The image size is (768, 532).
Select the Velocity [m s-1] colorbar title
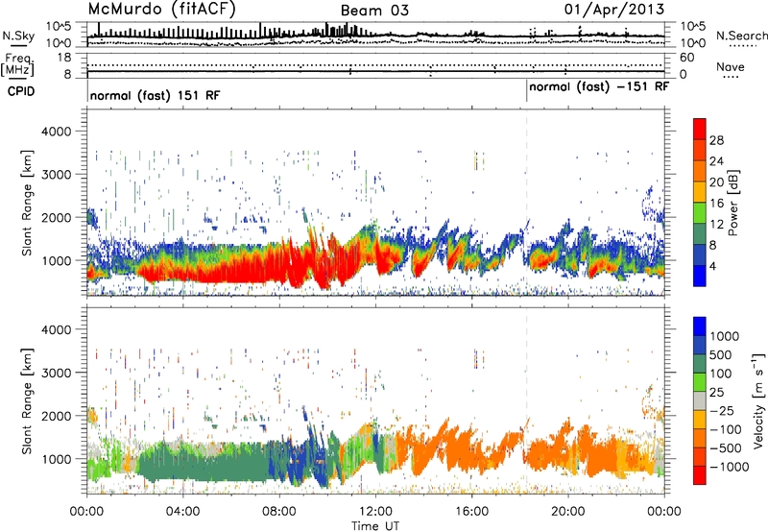tap(758, 400)
